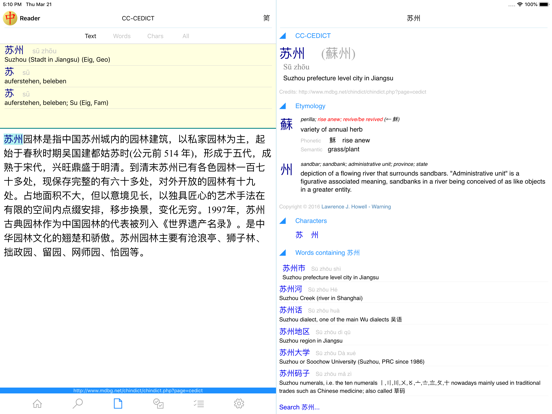Collapse the CC-CEDICT section triangle
This screenshot has width=552, height=414.
coord(283,36)
